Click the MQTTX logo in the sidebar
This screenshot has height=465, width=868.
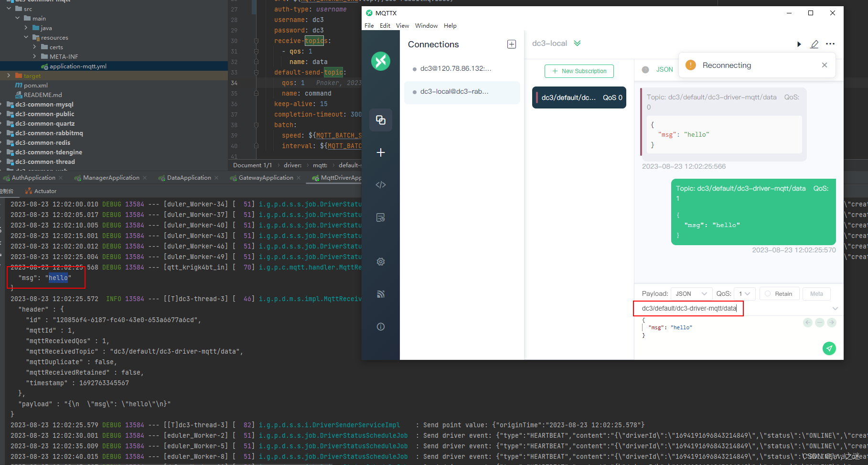381,61
